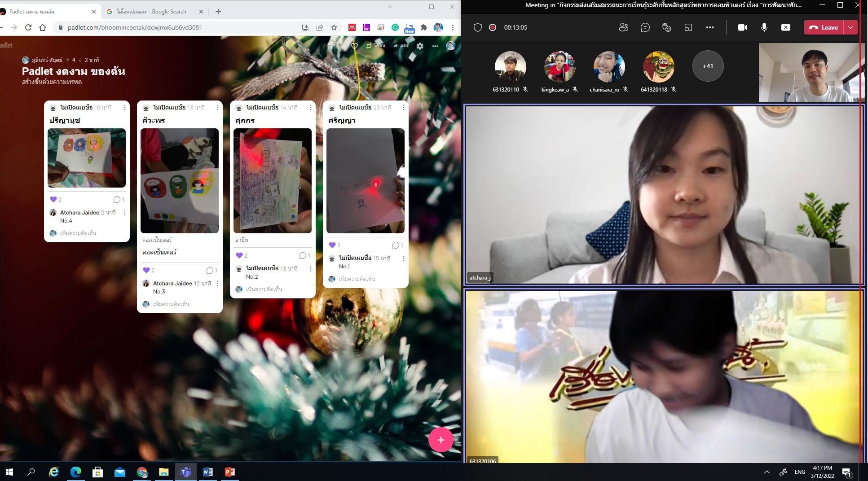This screenshot has width=868, height=481.
Task: Expand the Leave button dropdown arrow
Action: pyautogui.click(x=850, y=27)
